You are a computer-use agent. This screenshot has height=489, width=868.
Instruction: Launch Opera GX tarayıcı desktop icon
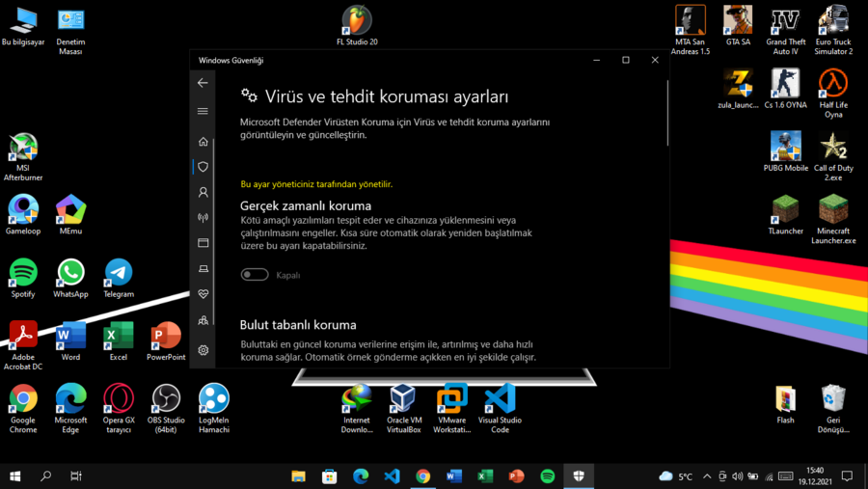[119, 409]
